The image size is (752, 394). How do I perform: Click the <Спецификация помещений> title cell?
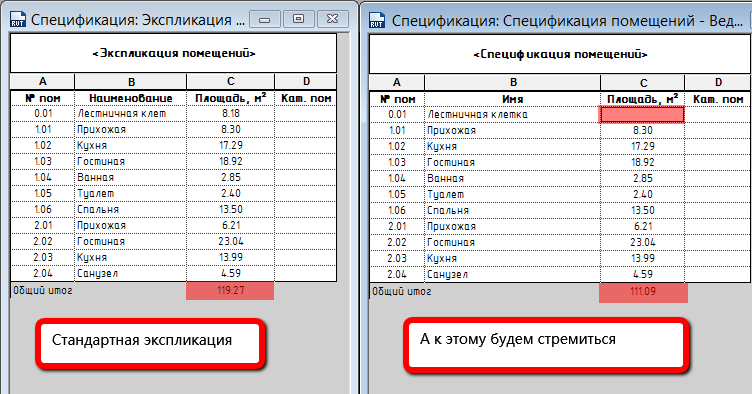560,54
